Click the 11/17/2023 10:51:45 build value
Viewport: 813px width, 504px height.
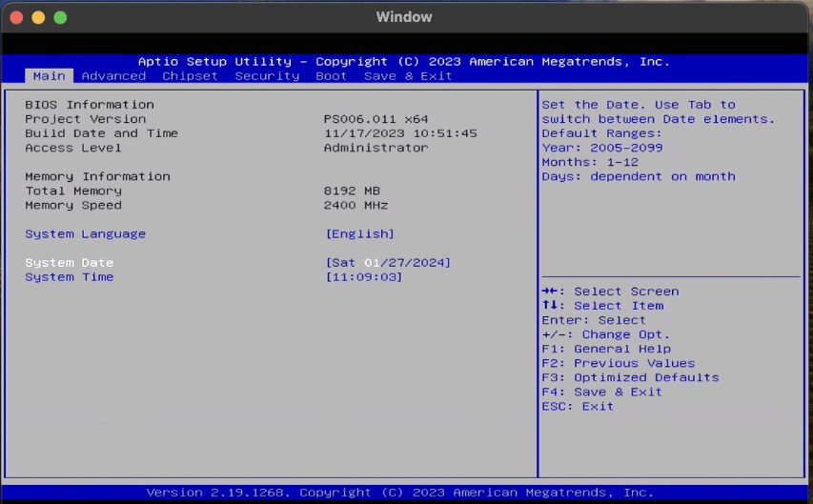pyautogui.click(x=400, y=133)
